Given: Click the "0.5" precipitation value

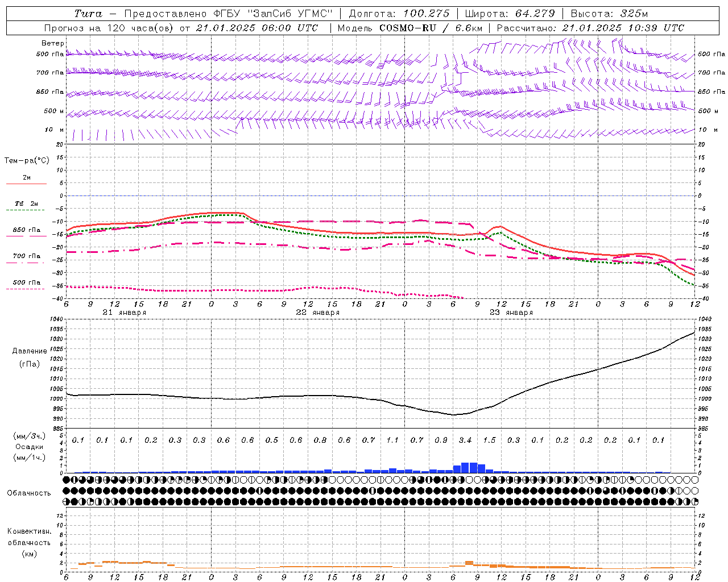Looking at the screenshot, I should click(x=272, y=440).
